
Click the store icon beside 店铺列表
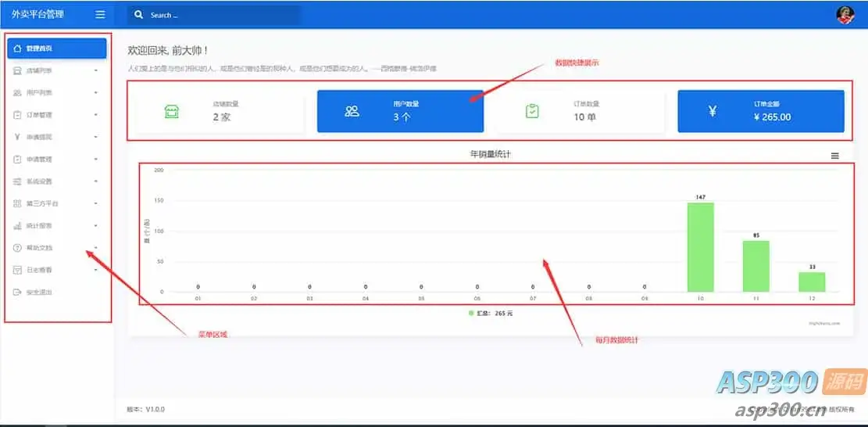point(17,71)
